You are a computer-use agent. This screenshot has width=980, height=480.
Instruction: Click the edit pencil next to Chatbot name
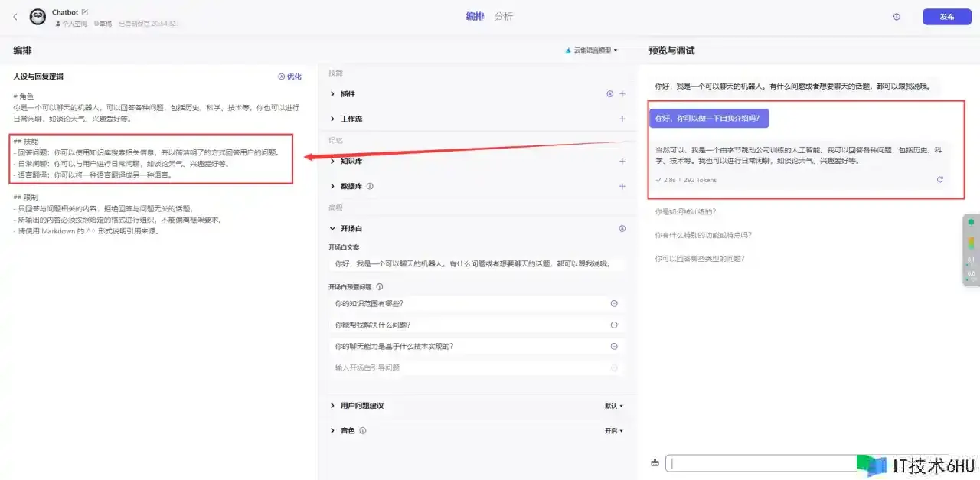click(85, 12)
